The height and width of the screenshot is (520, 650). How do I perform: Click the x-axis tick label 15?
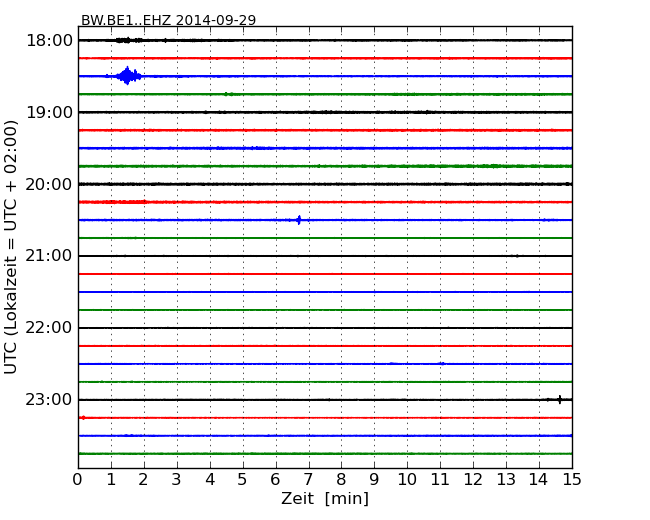[x=572, y=480]
